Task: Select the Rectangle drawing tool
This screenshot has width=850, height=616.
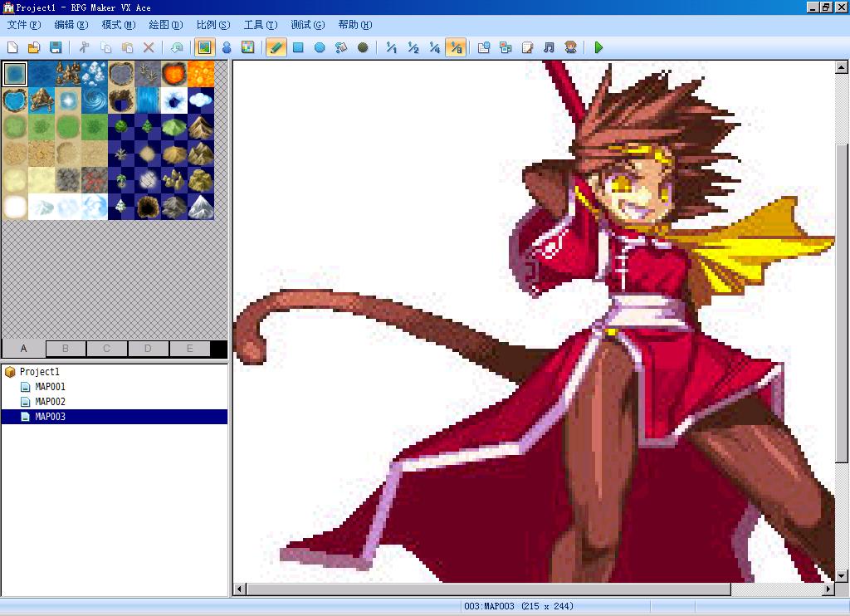Action: click(x=298, y=47)
